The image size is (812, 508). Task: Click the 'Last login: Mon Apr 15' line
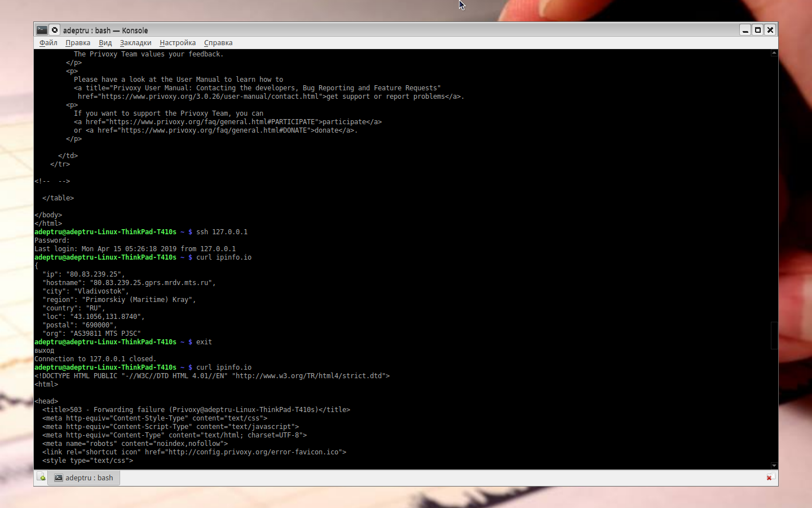135,249
